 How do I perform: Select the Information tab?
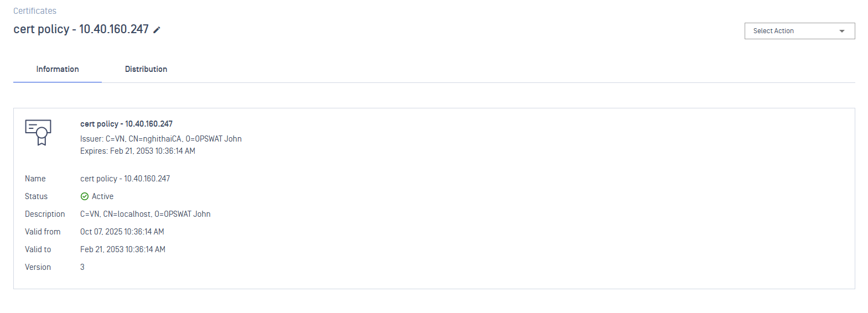pos(58,69)
